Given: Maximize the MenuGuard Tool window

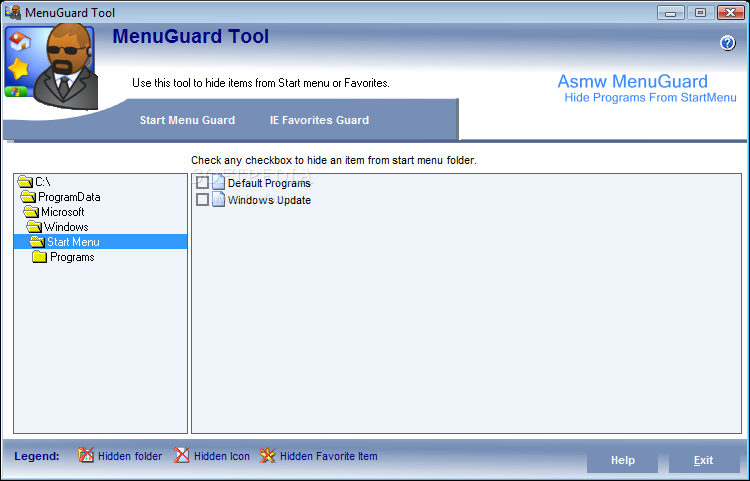Looking at the screenshot, I should 700,12.
